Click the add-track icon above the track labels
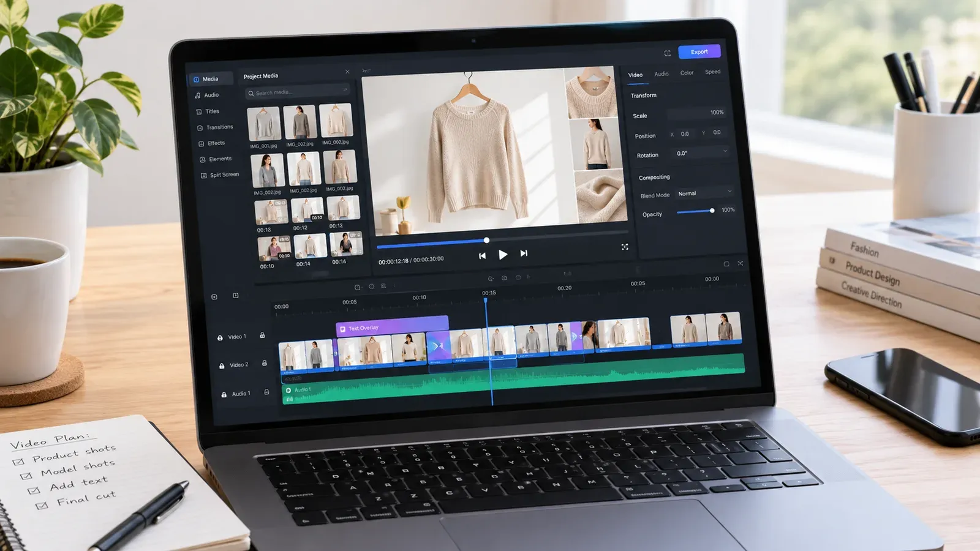Viewport: 980px width, 551px height. [x=214, y=297]
